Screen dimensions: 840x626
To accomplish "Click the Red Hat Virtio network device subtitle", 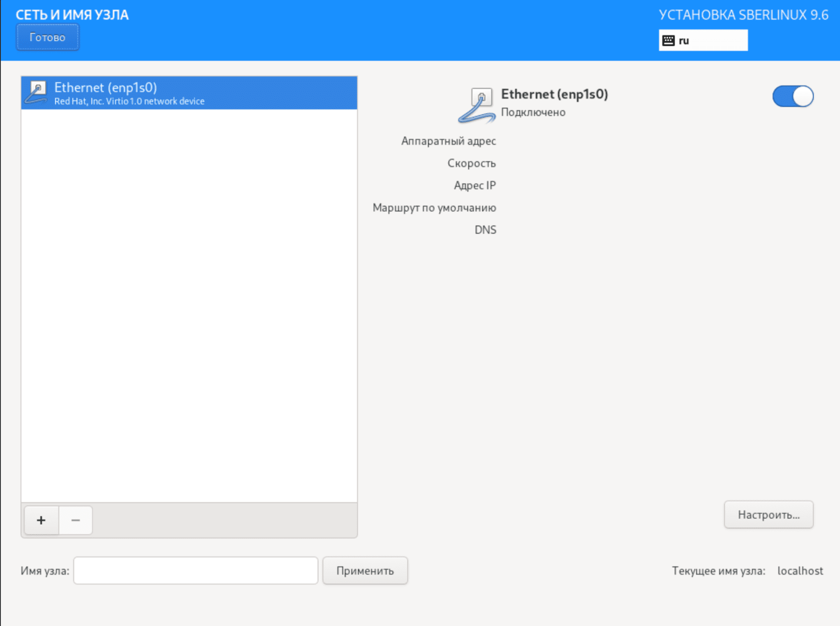I will pos(129,101).
